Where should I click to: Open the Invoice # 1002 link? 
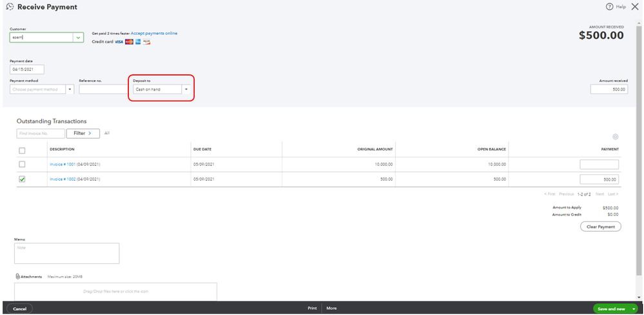point(63,179)
